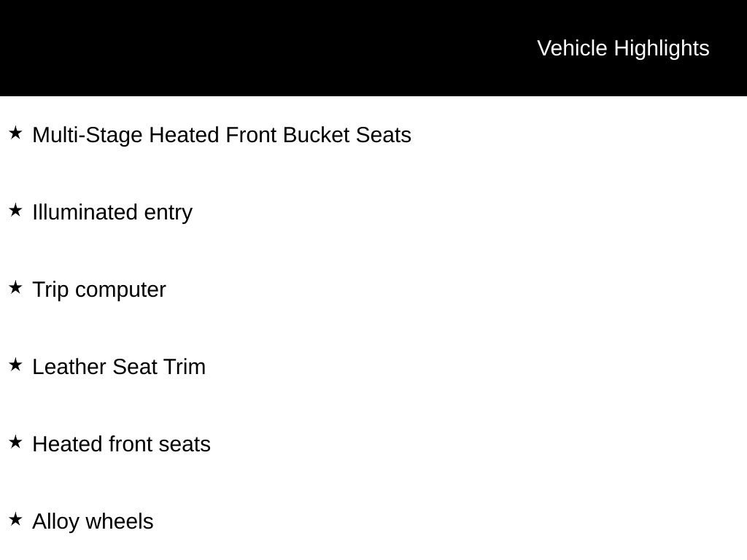Select the star icon beside Trip computer

coord(15,288)
